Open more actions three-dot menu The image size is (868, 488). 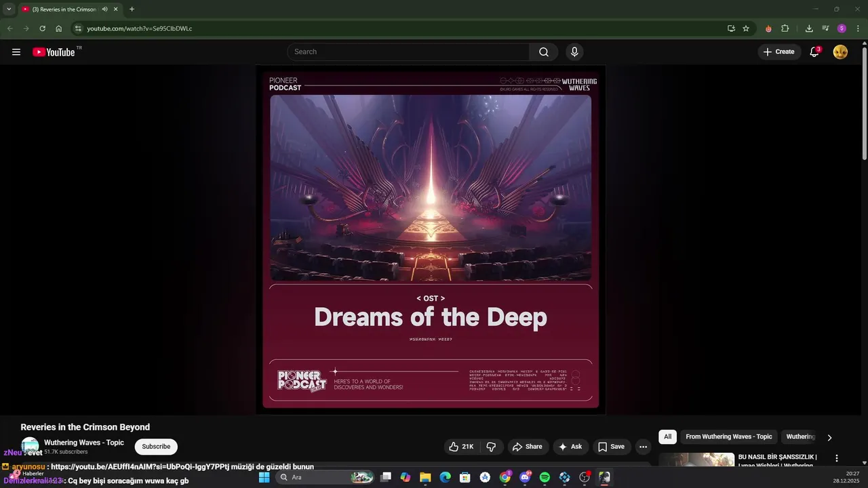point(643,447)
